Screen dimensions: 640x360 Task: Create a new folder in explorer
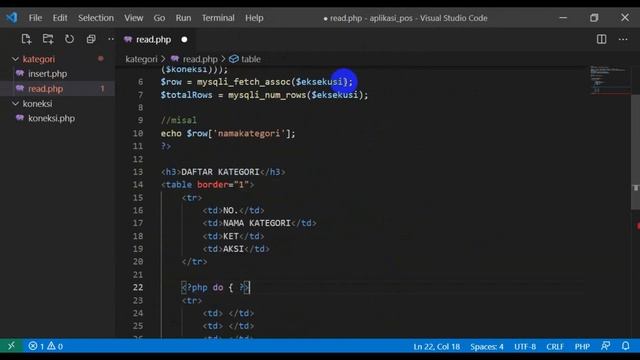coord(48,39)
